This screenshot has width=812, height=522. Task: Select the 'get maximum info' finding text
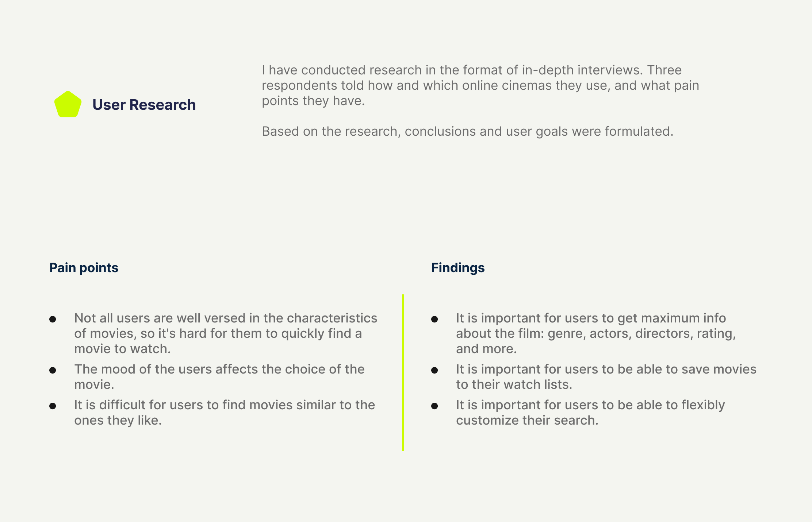595,333
